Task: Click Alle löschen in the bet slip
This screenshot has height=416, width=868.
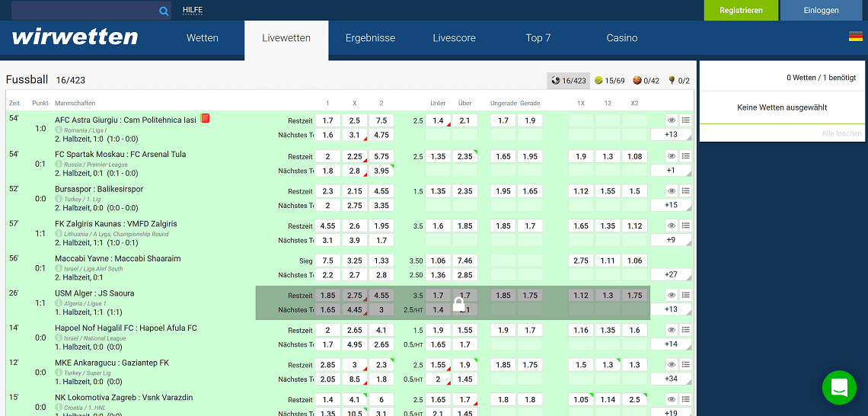Action: click(x=841, y=133)
